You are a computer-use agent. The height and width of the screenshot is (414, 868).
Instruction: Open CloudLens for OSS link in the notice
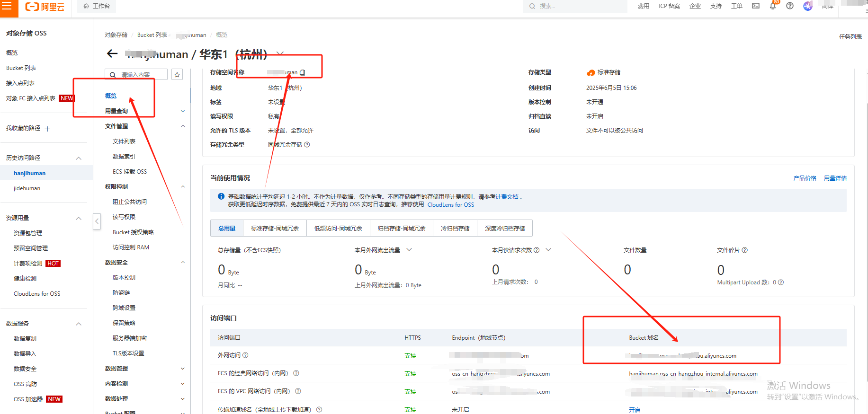click(450, 205)
